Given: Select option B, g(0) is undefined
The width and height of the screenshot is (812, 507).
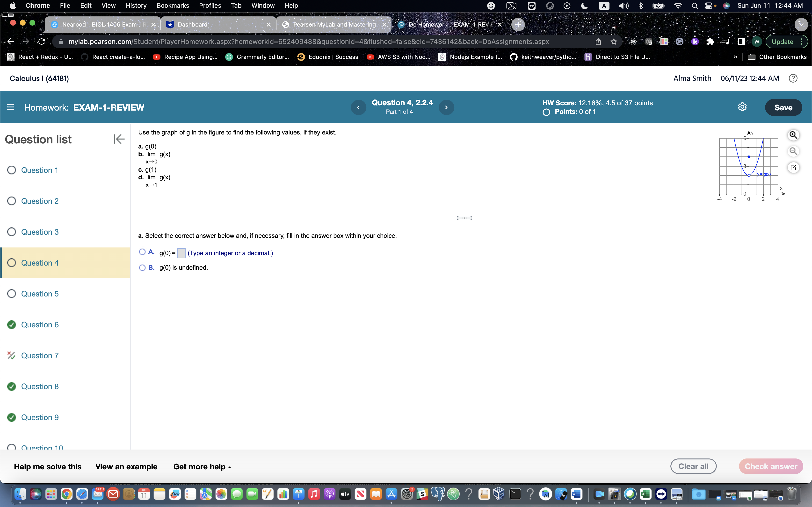Looking at the screenshot, I should (x=142, y=268).
